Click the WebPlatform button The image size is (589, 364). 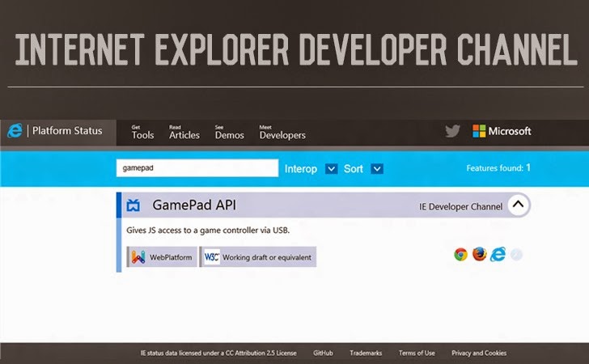coord(162,257)
